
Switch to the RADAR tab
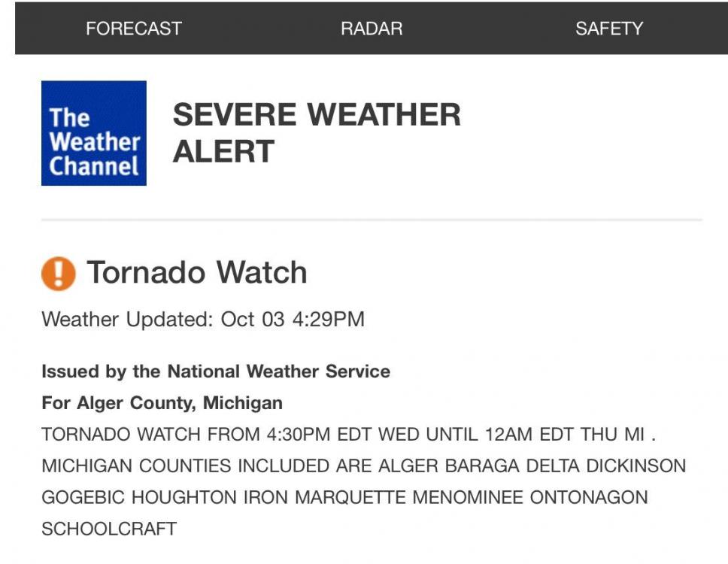(372, 29)
